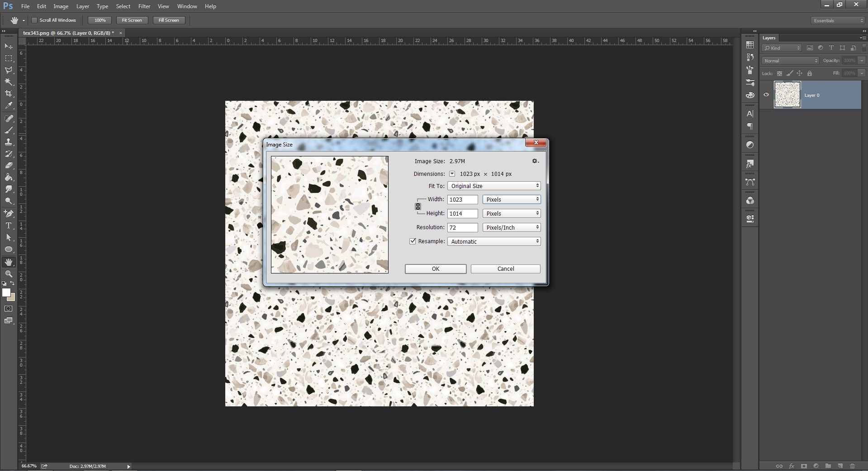Select the Zoom tool
Screen dimensions: 868x471
(x=9, y=274)
